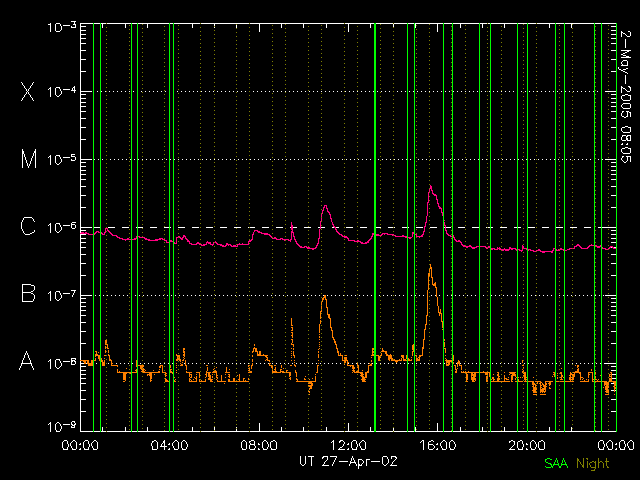Click the 16:00 time axis label
Screen dimensions: 640x480
(x=437, y=445)
